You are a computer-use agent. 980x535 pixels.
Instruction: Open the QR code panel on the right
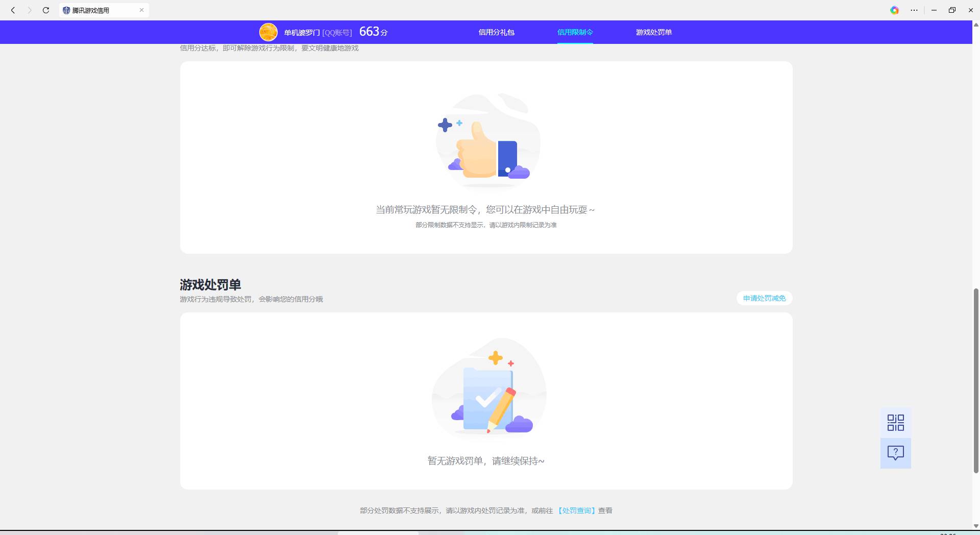point(895,423)
